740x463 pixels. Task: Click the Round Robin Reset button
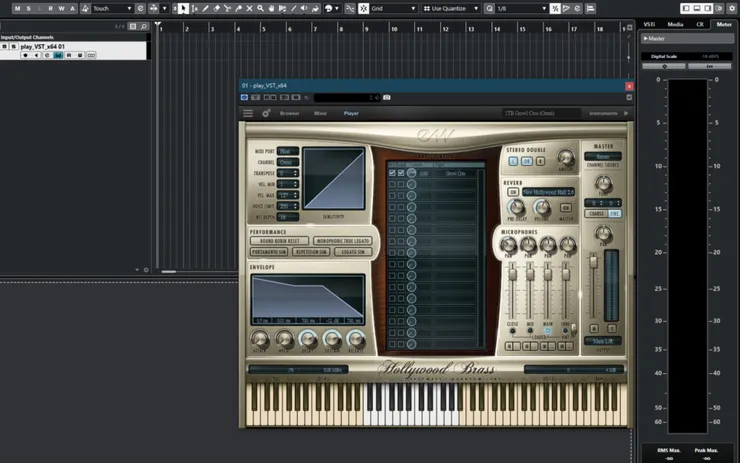(x=281, y=241)
